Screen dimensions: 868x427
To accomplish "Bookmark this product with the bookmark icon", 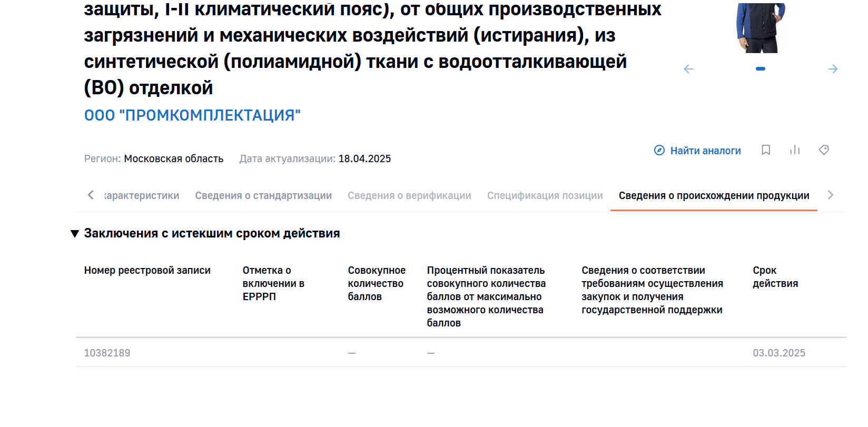I will (x=766, y=150).
